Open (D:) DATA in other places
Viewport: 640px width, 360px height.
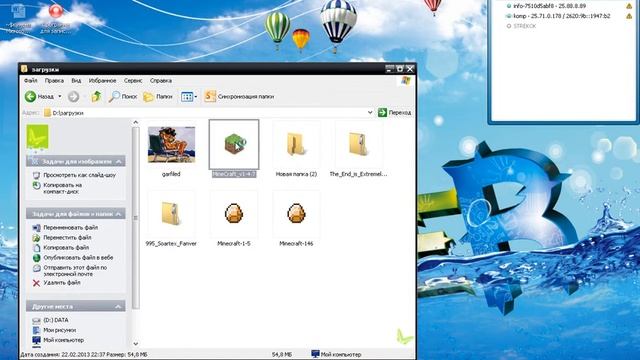pyautogui.click(x=56, y=320)
